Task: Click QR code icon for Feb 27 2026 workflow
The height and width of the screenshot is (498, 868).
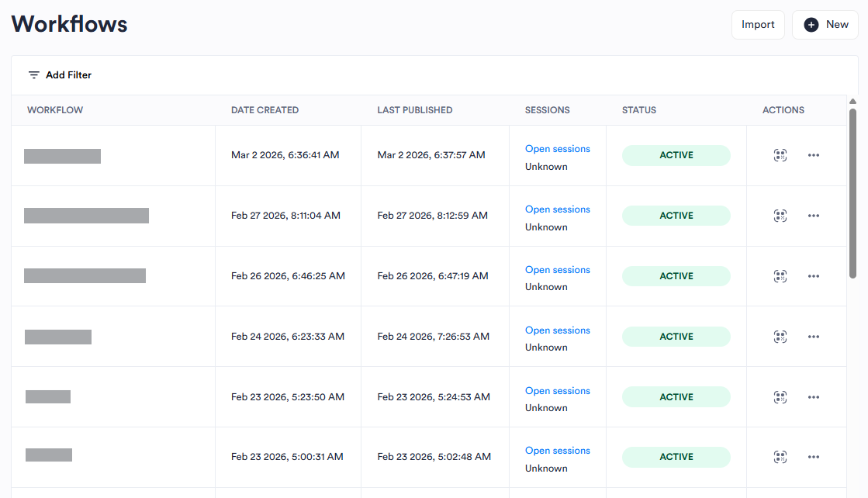Action: [780, 216]
